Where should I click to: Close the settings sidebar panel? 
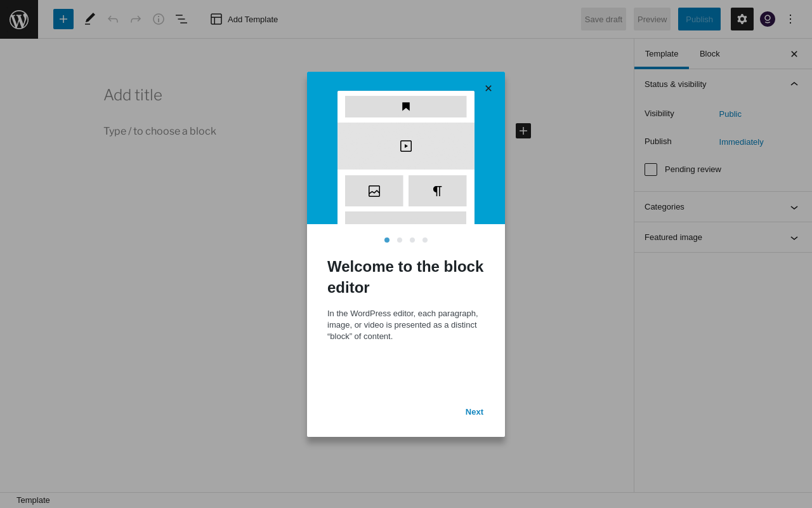[794, 54]
